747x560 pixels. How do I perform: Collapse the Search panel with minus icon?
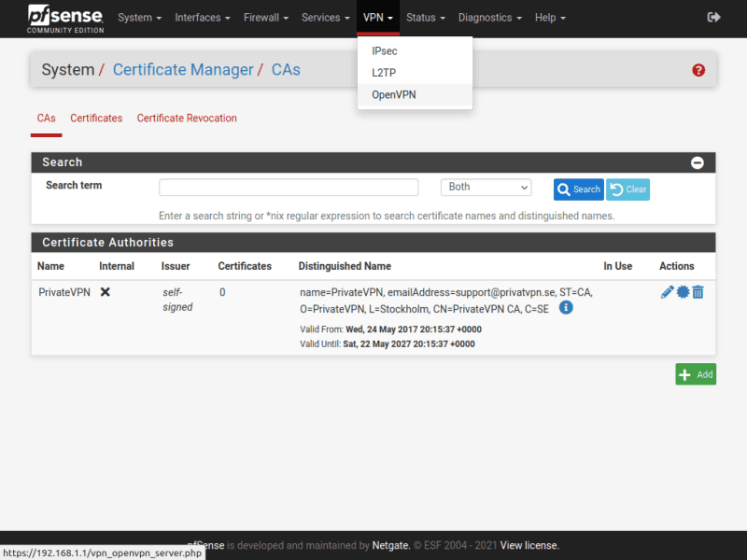[x=697, y=162]
